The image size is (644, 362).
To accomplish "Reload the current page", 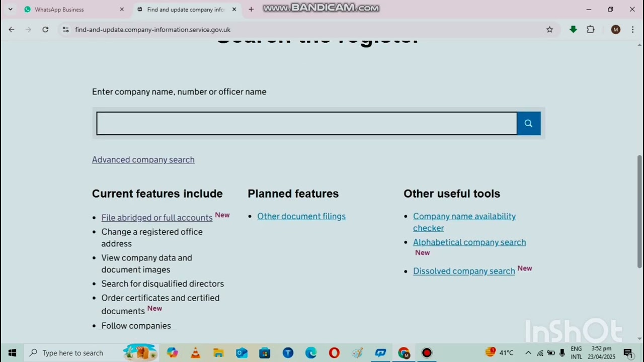I will tap(45, 30).
